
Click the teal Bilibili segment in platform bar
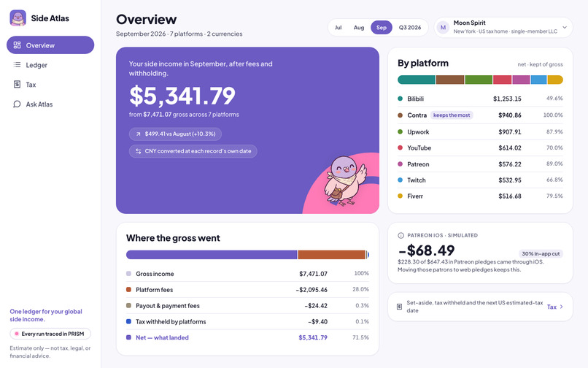coord(417,80)
